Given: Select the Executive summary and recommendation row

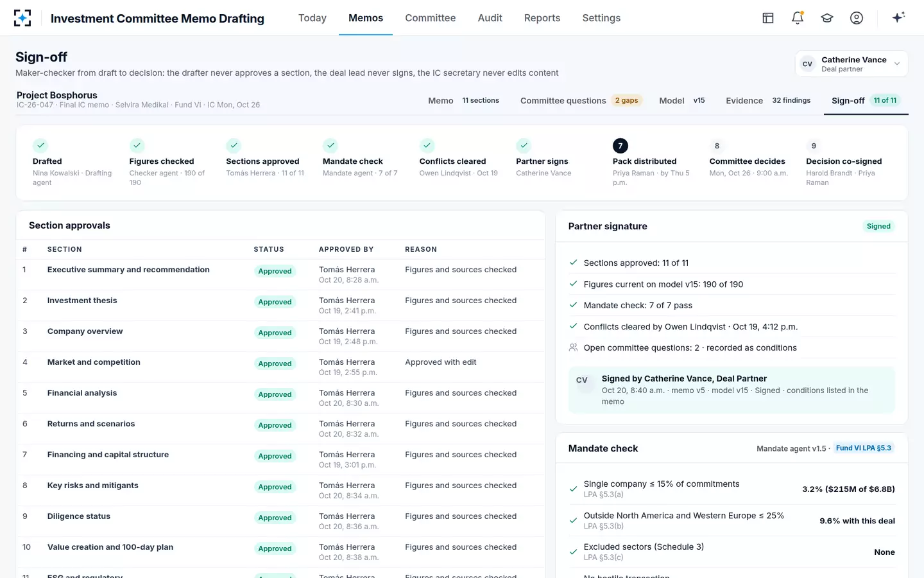Looking at the screenshot, I should pyautogui.click(x=280, y=275).
